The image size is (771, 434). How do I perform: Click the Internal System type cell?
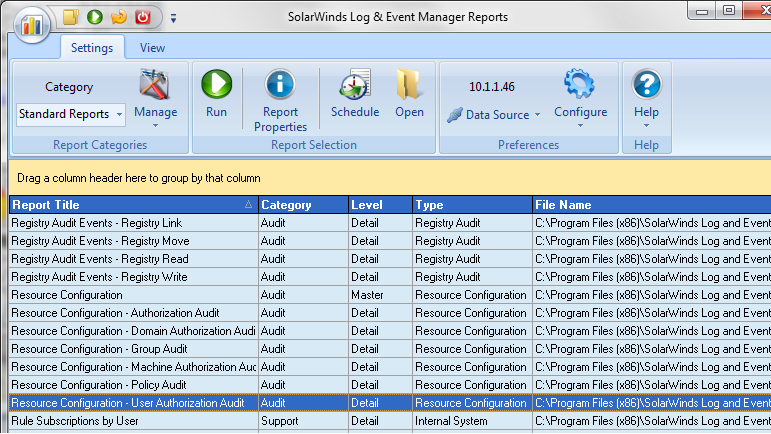tap(472, 421)
